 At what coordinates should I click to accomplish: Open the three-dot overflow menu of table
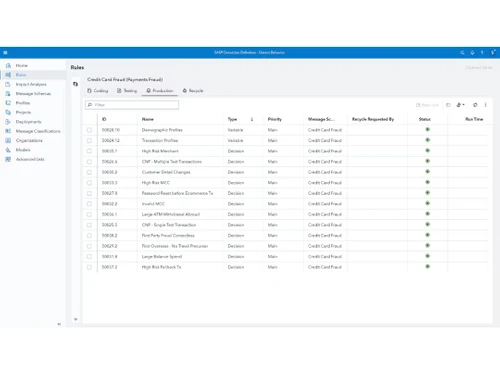pyautogui.click(x=486, y=105)
